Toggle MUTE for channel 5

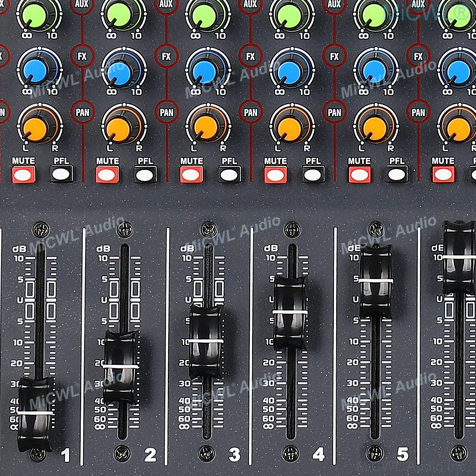coord(360,174)
